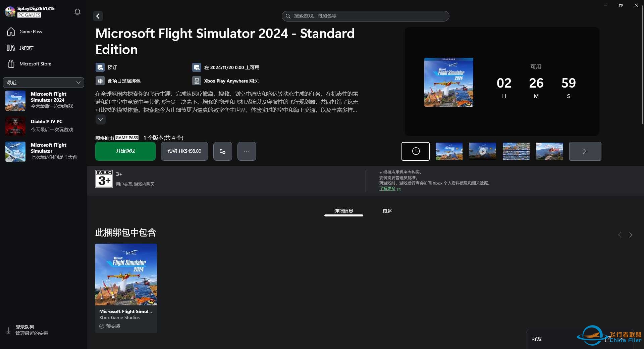Restore down the Xbox app window

click(x=621, y=5)
